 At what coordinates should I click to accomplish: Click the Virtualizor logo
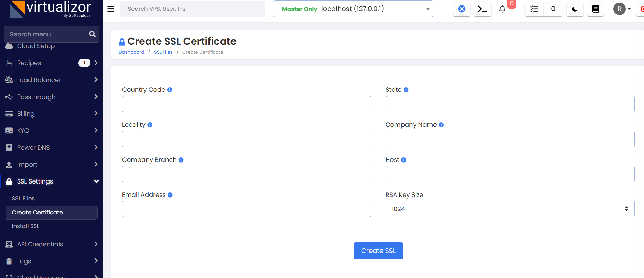click(x=50, y=9)
